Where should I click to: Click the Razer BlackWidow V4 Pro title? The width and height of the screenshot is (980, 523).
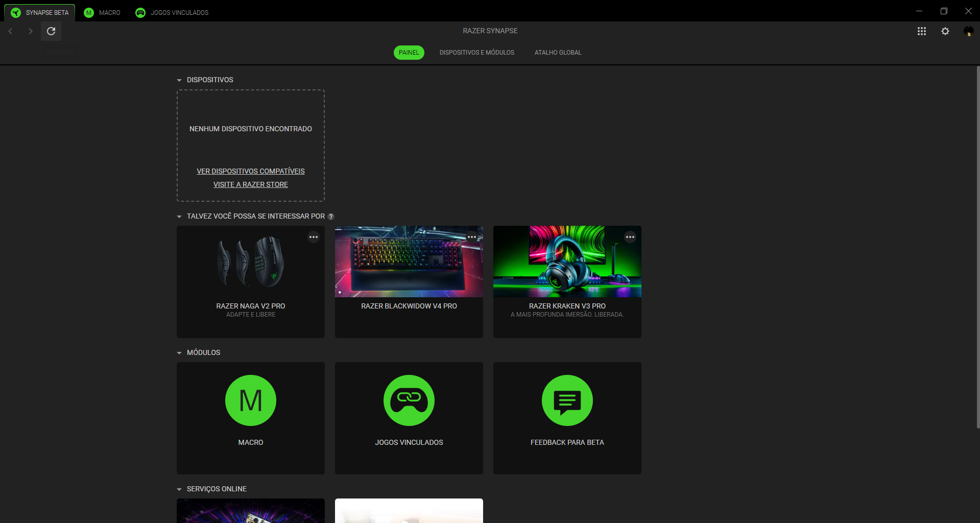coord(409,306)
